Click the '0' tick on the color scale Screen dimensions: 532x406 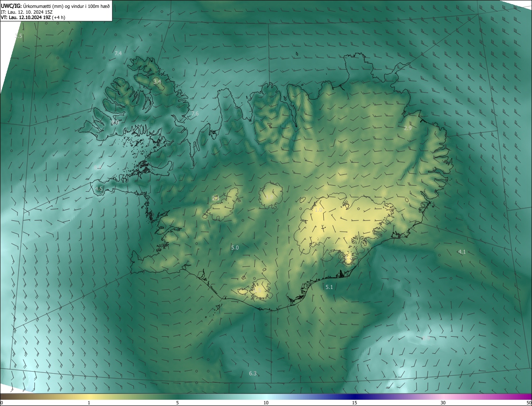point(2,403)
